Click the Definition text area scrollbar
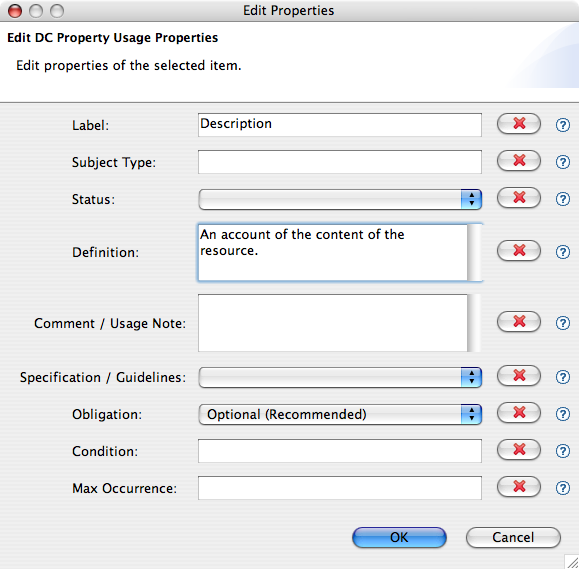The image size is (579, 569). (x=474, y=253)
